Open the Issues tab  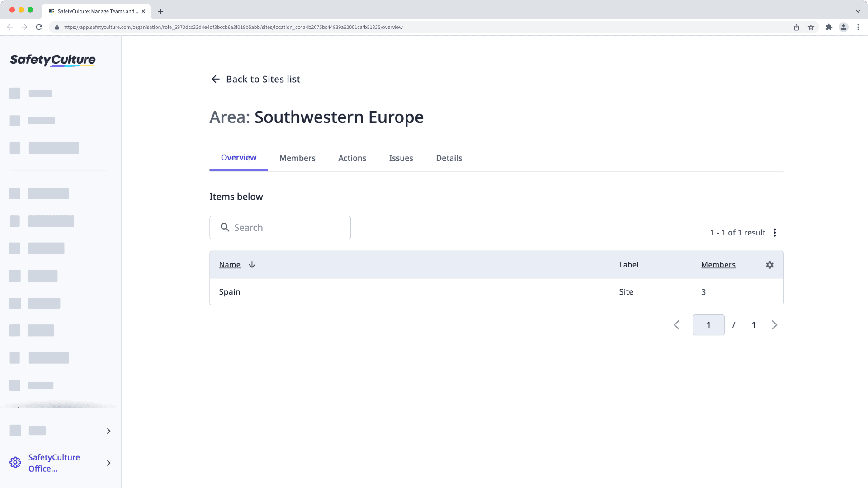point(401,158)
